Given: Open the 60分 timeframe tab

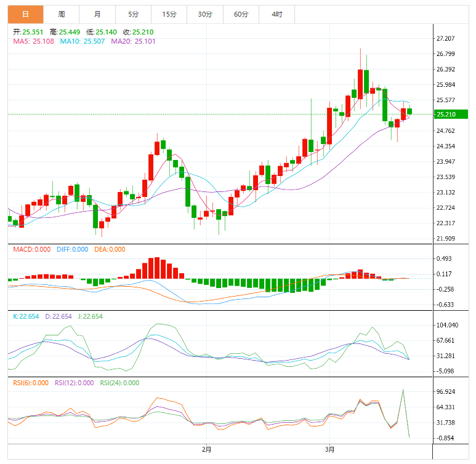Looking at the screenshot, I should pyautogui.click(x=241, y=14).
